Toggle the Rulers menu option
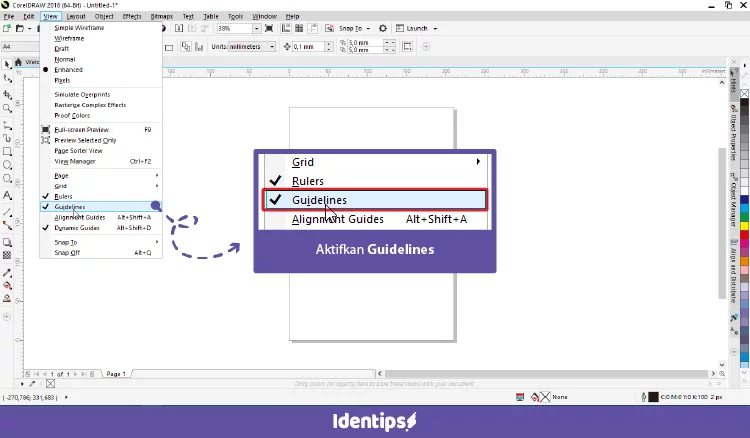Image resolution: width=750 pixels, height=438 pixels. [x=101, y=197]
